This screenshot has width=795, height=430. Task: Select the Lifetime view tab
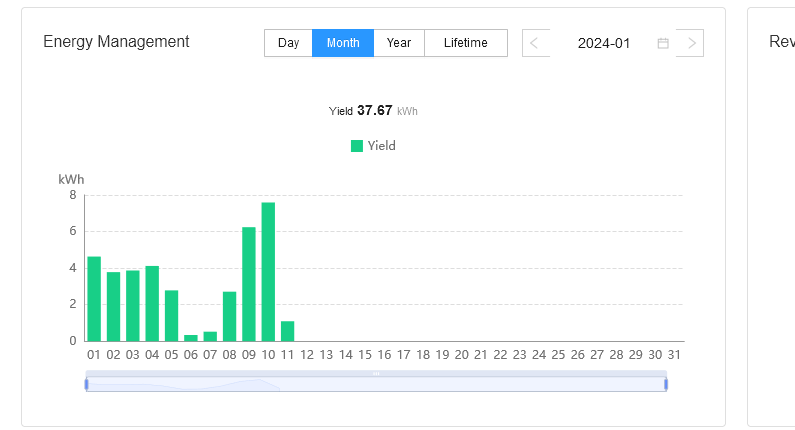point(466,43)
